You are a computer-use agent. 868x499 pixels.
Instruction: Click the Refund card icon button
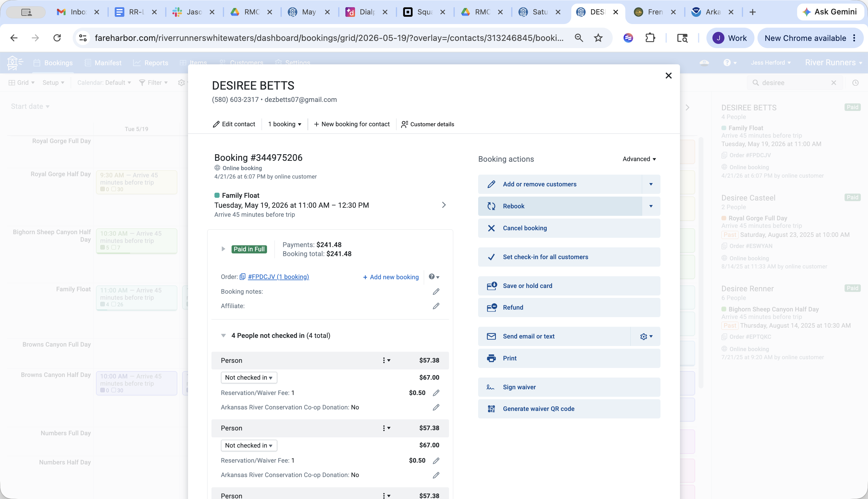[x=492, y=308]
